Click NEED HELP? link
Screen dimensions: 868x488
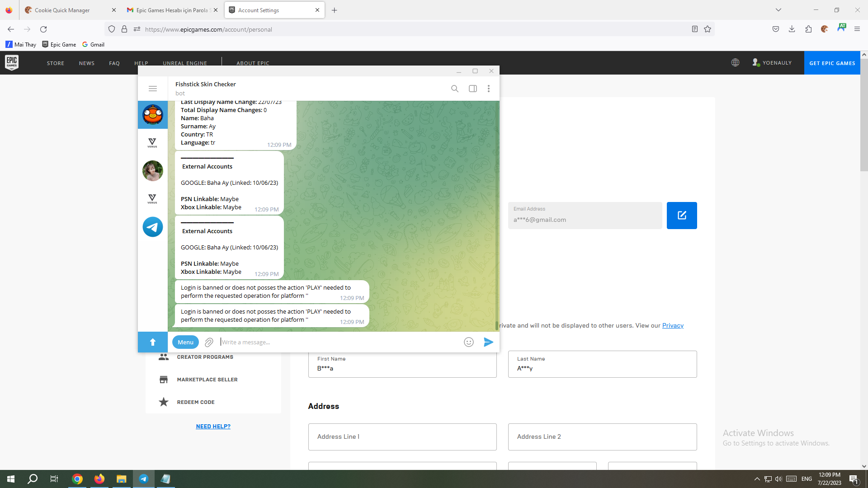(x=213, y=427)
